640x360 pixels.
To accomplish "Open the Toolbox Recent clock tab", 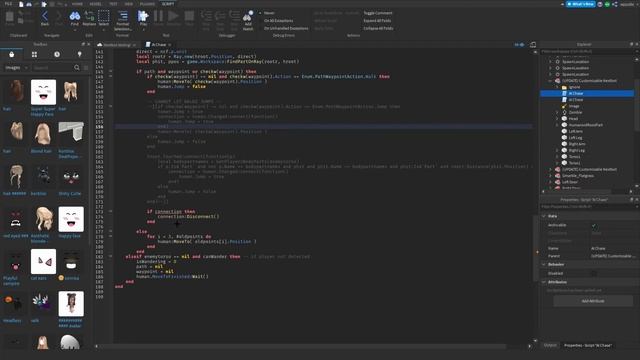I will [57, 54].
